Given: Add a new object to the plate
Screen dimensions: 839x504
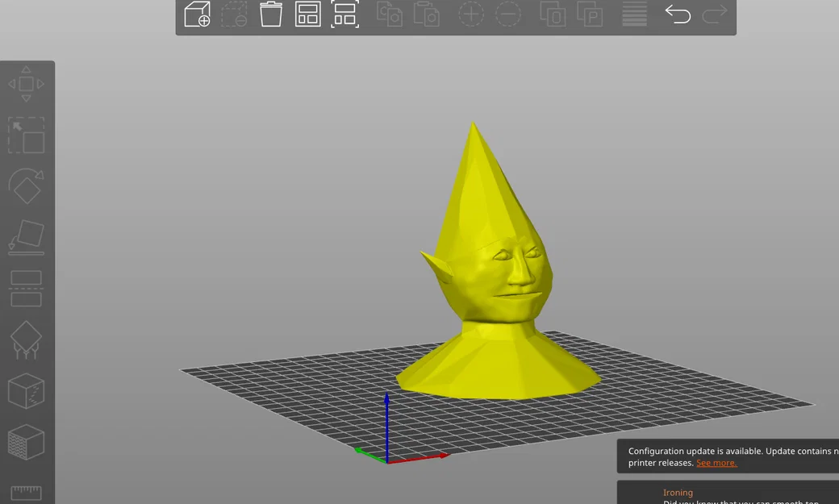Looking at the screenshot, I should tap(197, 14).
